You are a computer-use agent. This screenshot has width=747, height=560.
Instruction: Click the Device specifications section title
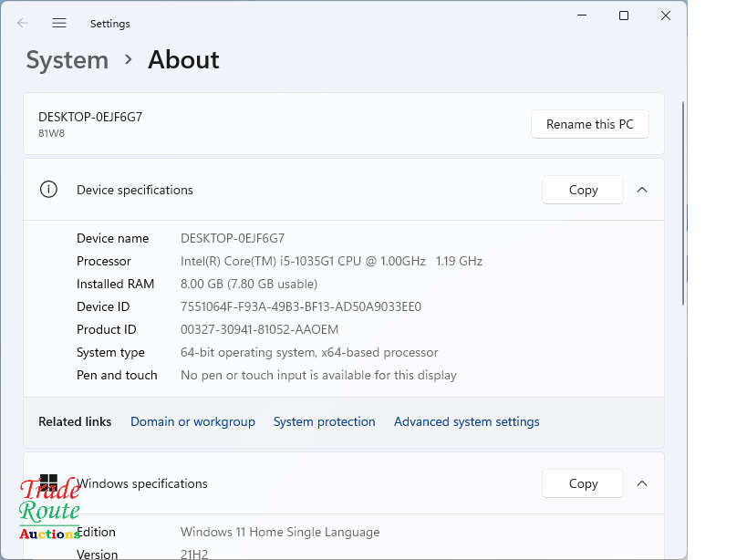135,190
